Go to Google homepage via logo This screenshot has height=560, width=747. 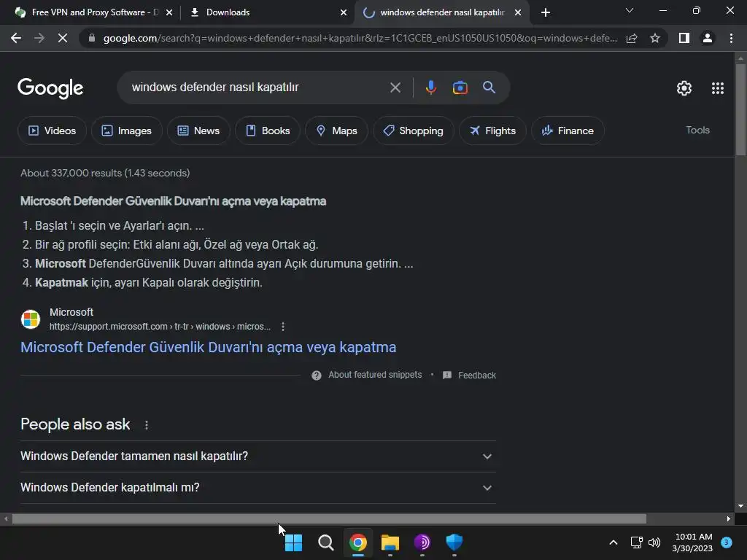[x=50, y=88]
